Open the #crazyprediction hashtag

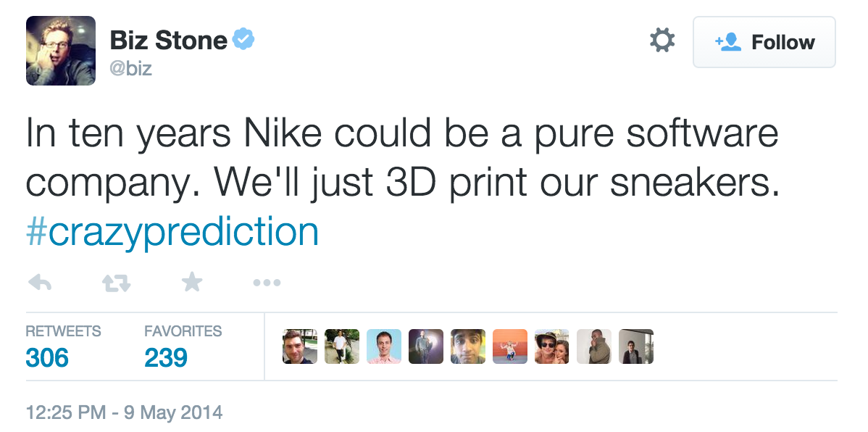coord(172,233)
